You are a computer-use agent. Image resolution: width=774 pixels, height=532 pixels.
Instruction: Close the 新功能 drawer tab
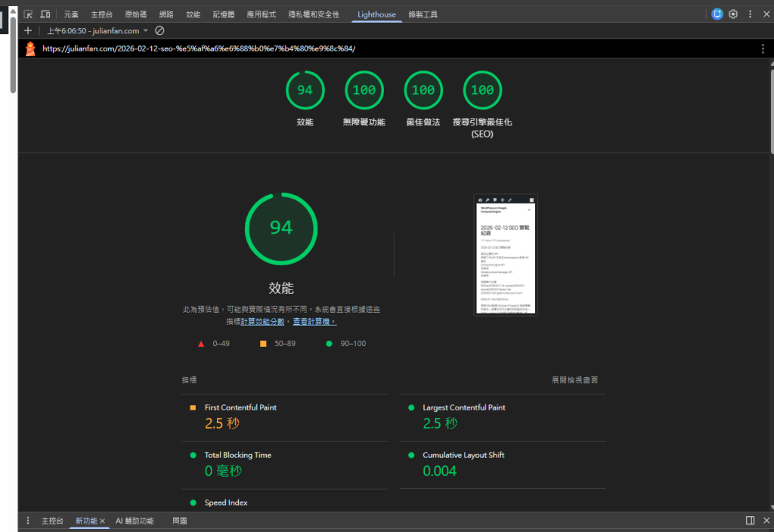(102, 521)
